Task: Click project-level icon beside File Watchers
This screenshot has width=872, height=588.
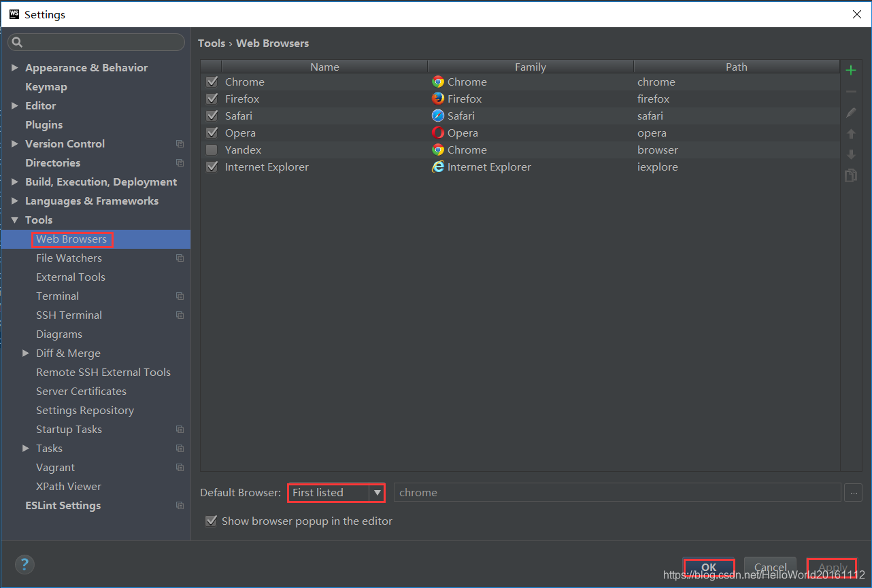Action: (x=180, y=258)
